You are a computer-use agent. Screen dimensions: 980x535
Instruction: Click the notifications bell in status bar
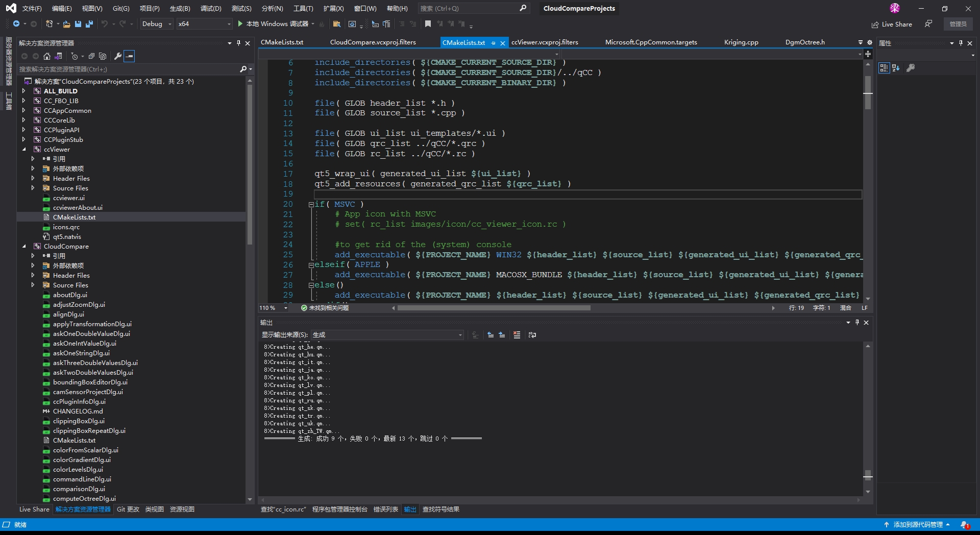click(x=964, y=525)
